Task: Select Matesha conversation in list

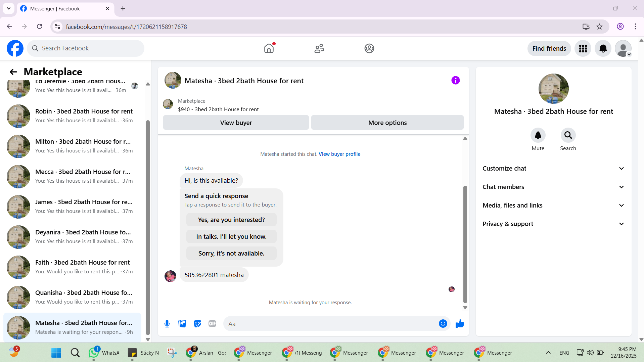Action: click(x=72, y=327)
